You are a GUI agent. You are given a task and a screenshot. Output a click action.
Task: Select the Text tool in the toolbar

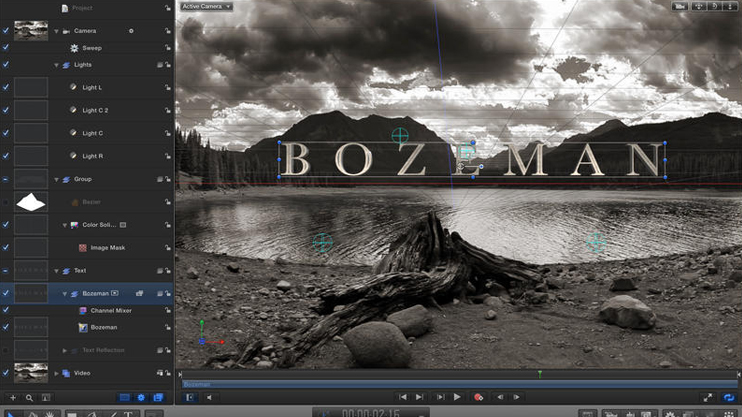click(x=129, y=414)
